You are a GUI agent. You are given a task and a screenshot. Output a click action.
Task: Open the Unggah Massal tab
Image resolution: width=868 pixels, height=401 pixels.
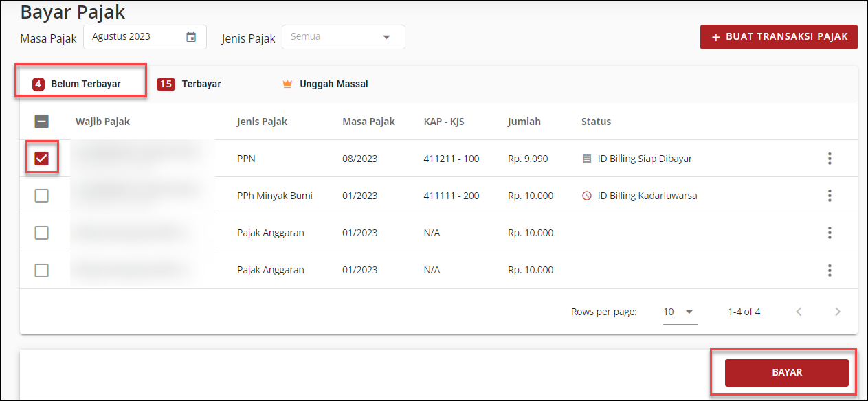click(x=325, y=84)
